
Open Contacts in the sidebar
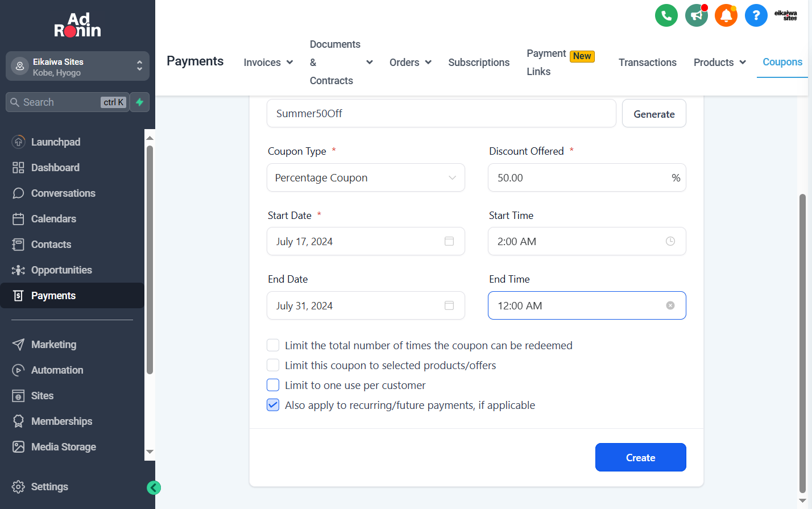click(72, 245)
